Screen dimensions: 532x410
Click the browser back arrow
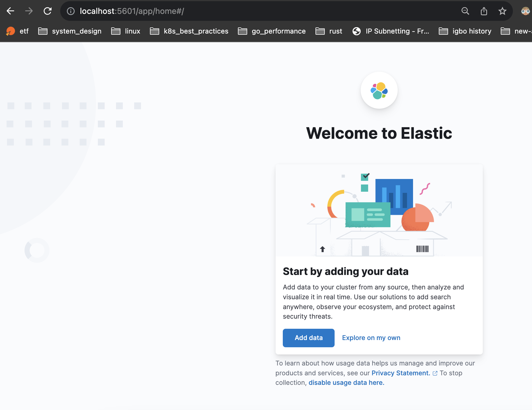click(10, 11)
